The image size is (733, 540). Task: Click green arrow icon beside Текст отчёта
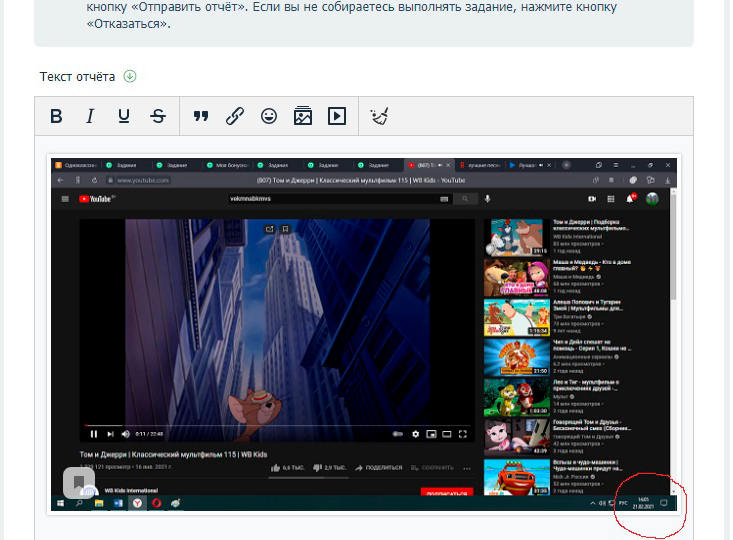click(x=130, y=76)
